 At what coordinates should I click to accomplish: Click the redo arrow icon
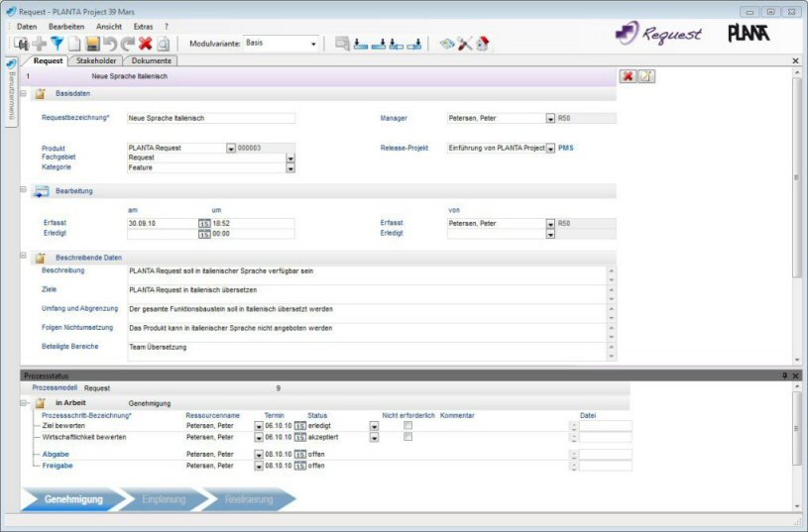(127, 44)
